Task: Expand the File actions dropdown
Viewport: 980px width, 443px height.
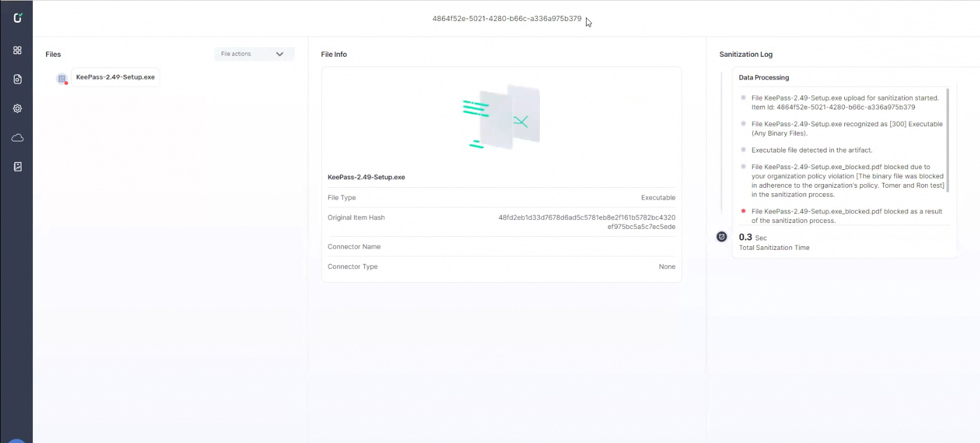Action: (254, 54)
